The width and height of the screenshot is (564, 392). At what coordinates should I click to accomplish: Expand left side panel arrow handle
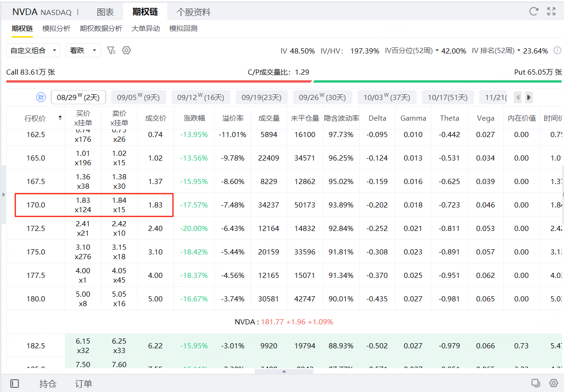click(3, 194)
